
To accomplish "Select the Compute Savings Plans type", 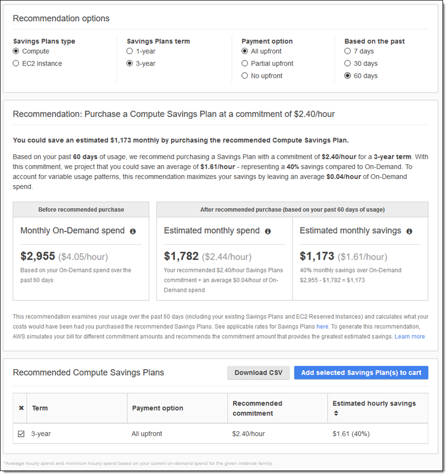I will coord(16,51).
